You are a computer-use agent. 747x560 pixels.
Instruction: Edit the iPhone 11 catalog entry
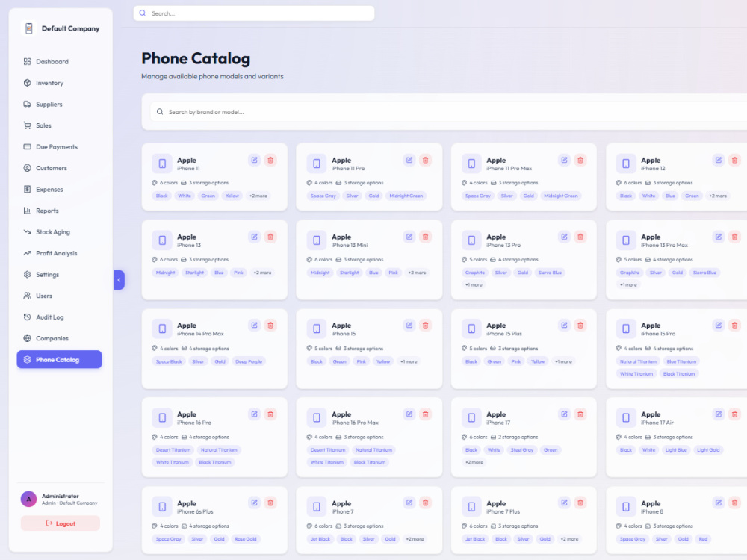tap(255, 160)
